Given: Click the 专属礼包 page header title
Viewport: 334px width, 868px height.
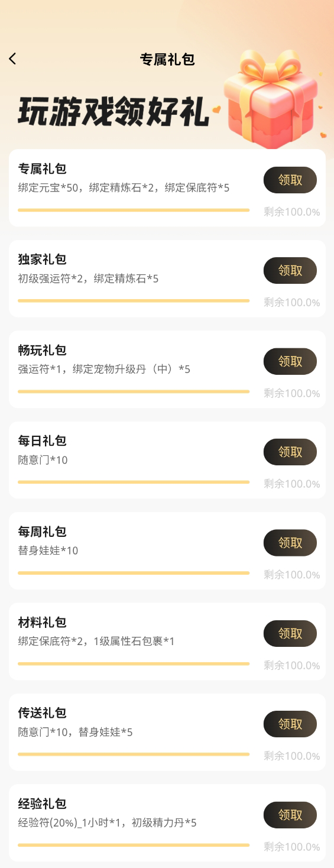Looking at the screenshot, I should pyautogui.click(x=167, y=60).
